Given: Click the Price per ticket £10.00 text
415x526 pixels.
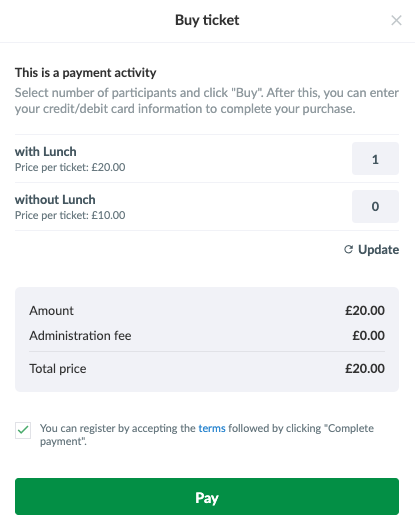Looking at the screenshot, I should click(x=70, y=215).
